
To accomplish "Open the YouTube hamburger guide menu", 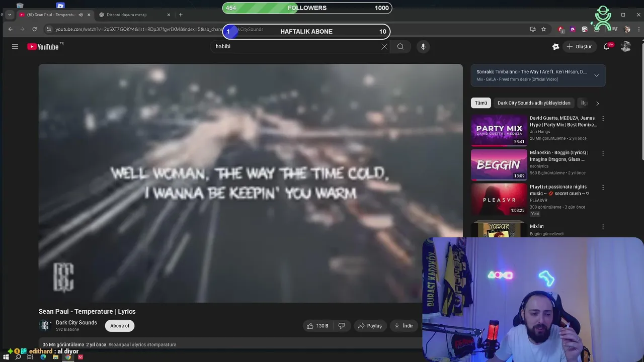I will pyautogui.click(x=15, y=46).
